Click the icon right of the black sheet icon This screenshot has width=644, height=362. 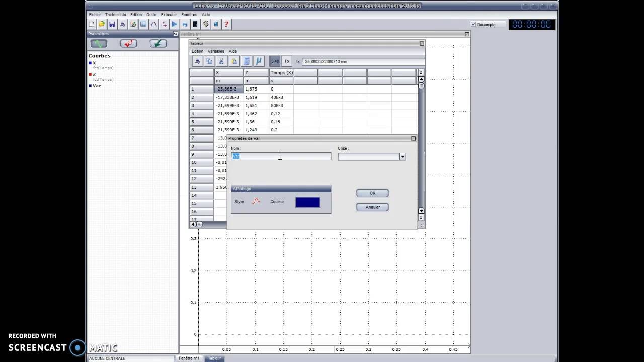(206, 24)
